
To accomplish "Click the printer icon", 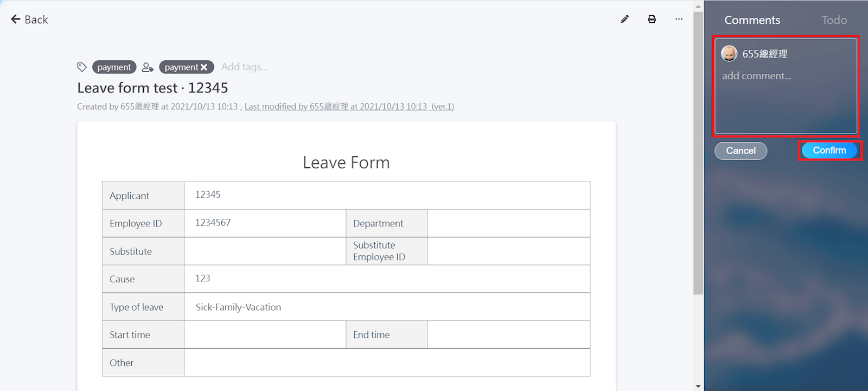I will (652, 20).
